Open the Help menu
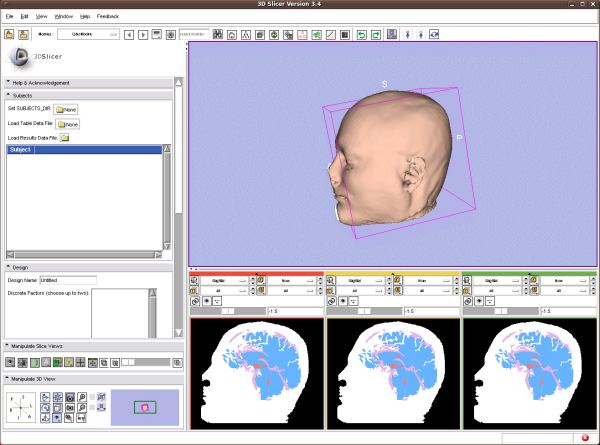The height and width of the screenshot is (445, 600). [x=85, y=16]
